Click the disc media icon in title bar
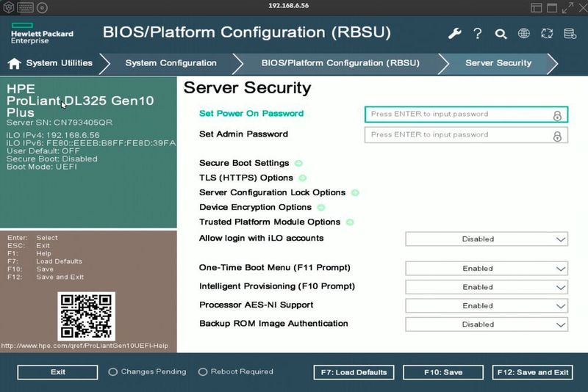The width and height of the screenshot is (588, 392). pyautogui.click(x=42, y=7)
